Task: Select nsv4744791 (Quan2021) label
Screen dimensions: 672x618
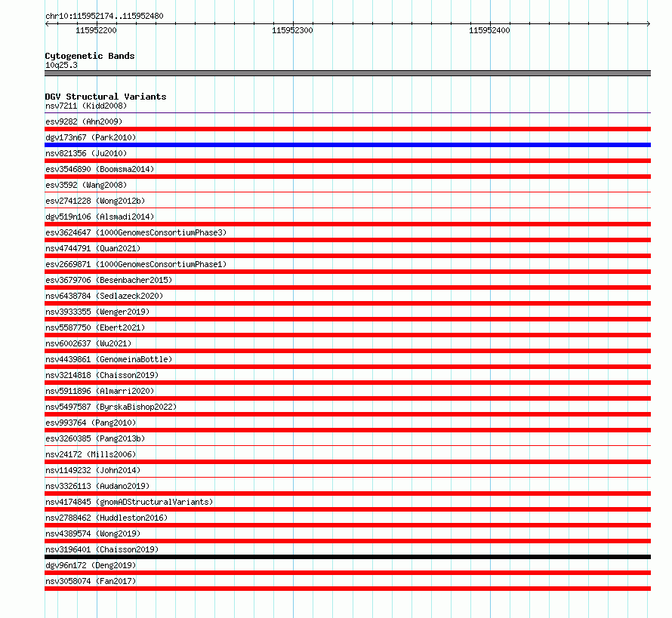Action: pos(93,248)
